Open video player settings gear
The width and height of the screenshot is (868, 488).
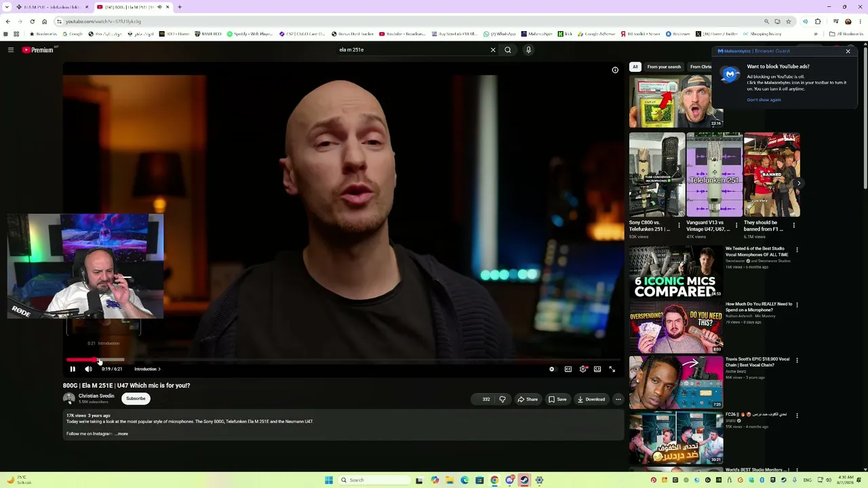click(x=583, y=369)
